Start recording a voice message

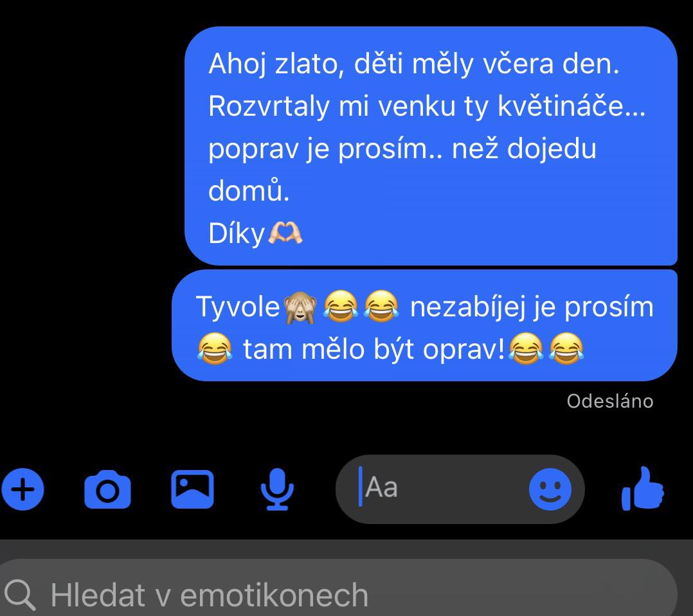[x=277, y=489]
